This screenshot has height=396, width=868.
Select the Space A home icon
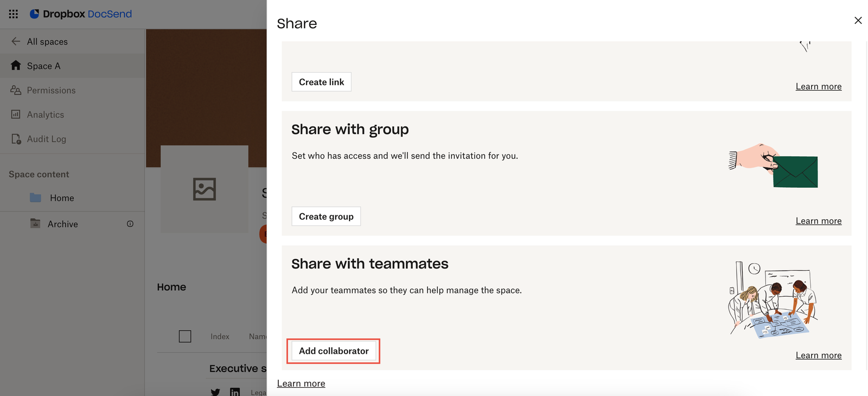(x=16, y=65)
